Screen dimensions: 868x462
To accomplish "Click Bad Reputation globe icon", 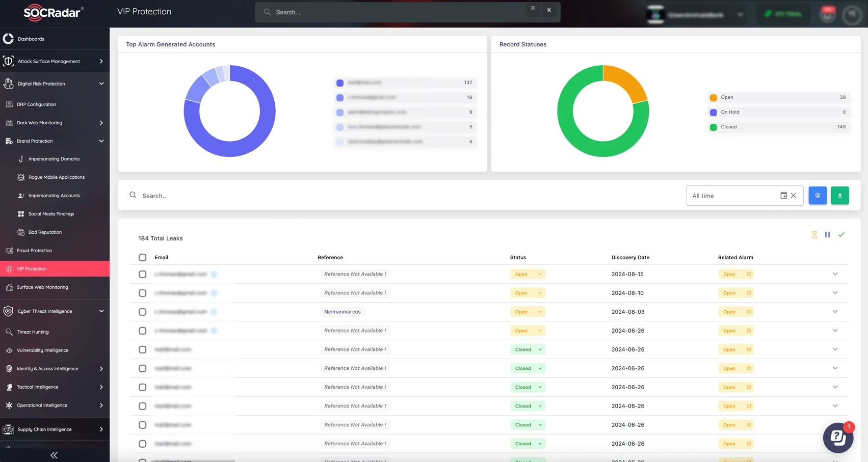I will click(21, 232).
